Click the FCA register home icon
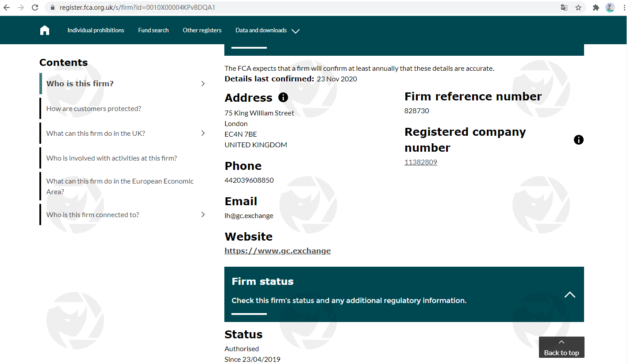627x364 pixels. [x=45, y=30]
